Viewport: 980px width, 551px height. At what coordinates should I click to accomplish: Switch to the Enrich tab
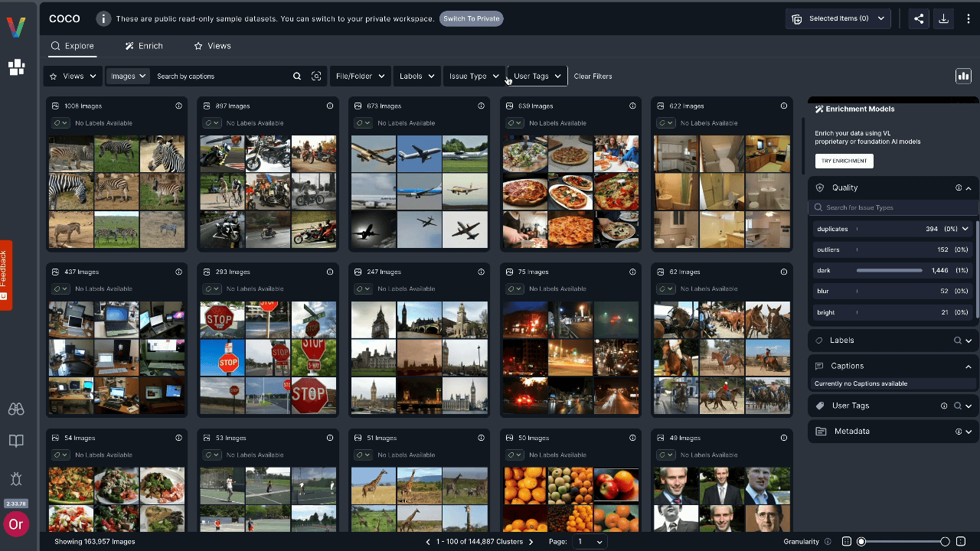(144, 46)
